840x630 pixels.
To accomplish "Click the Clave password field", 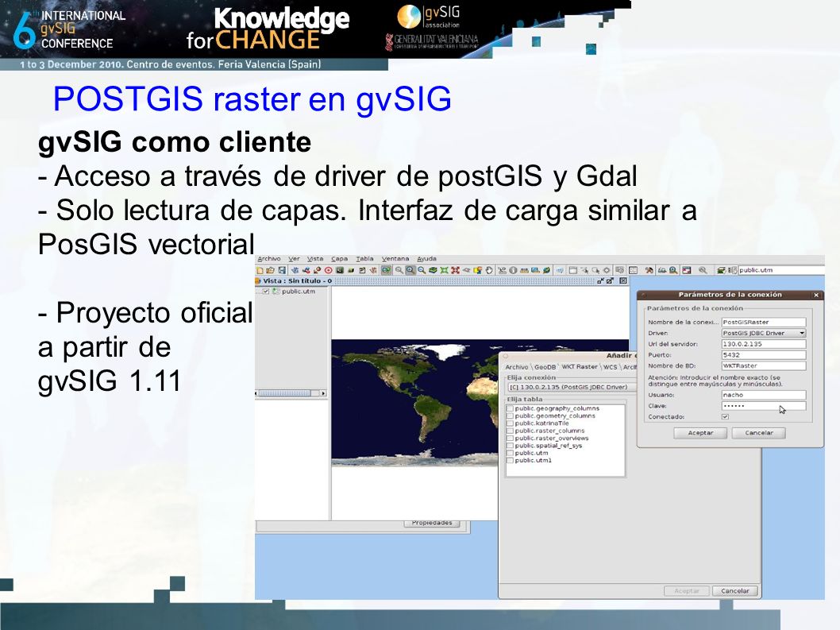I will coord(764,406).
